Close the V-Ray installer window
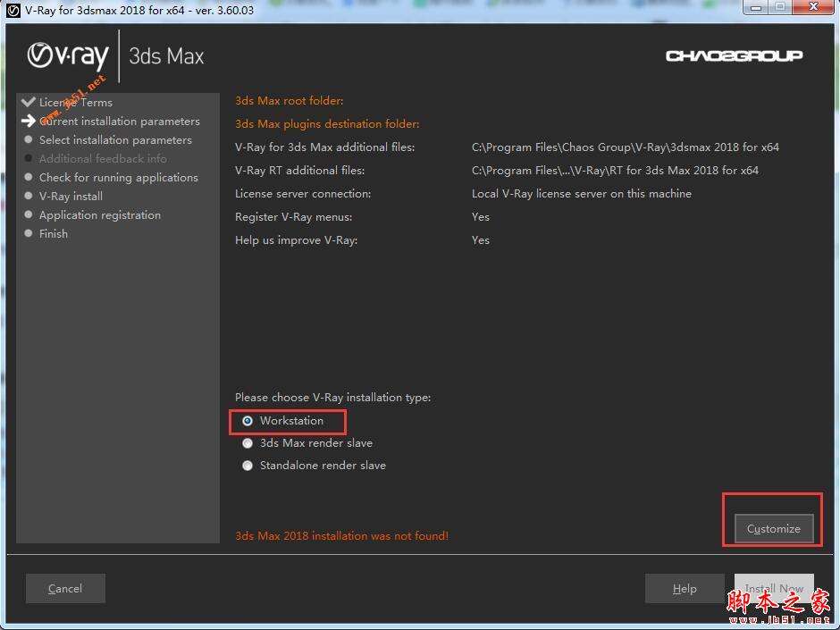The image size is (840, 630). [813, 7]
